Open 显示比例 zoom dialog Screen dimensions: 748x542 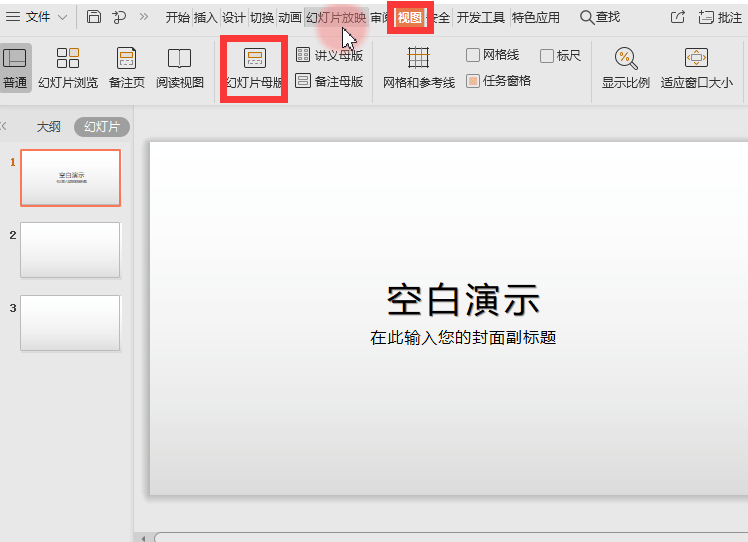click(x=625, y=68)
